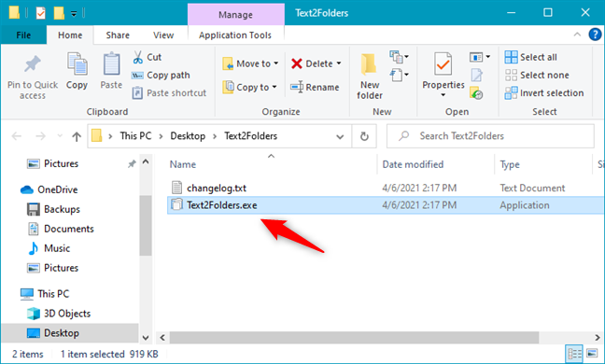The height and width of the screenshot is (364, 605).
Task: Click the Paste clipboard icon
Action: pyautogui.click(x=111, y=64)
